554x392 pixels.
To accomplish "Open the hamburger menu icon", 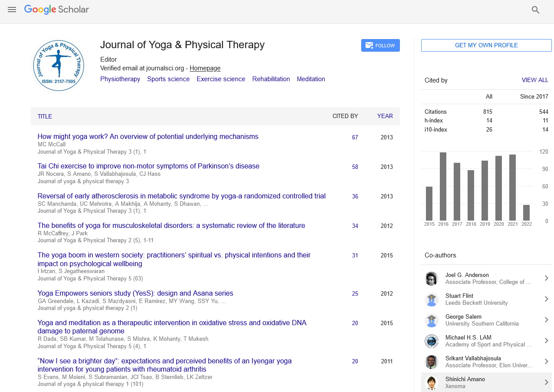I will [12, 10].
